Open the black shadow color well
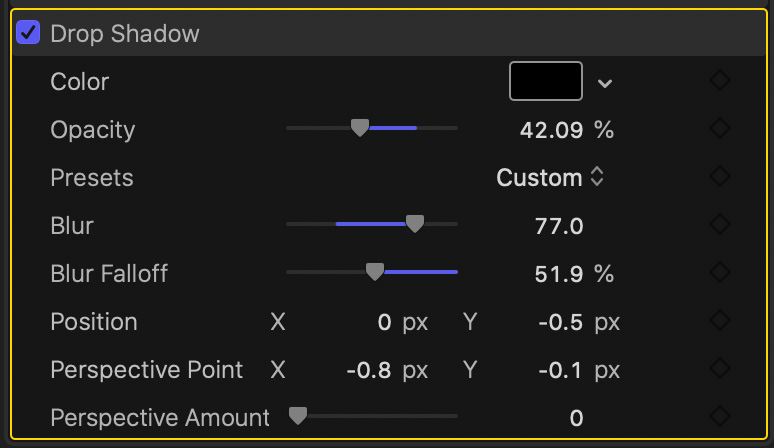Screen dimensions: 774x448 [x=546, y=81]
